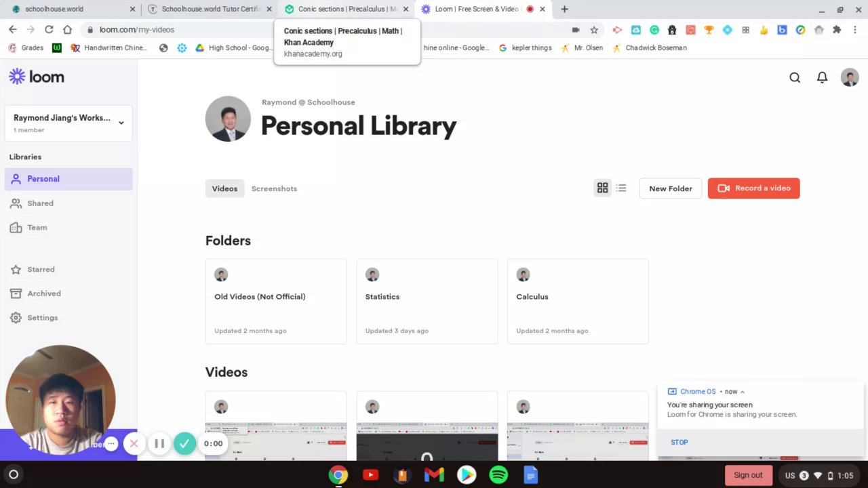Open notifications bell icon
Image resolution: width=868 pixels, height=488 pixels.
(x=822, y=77)
